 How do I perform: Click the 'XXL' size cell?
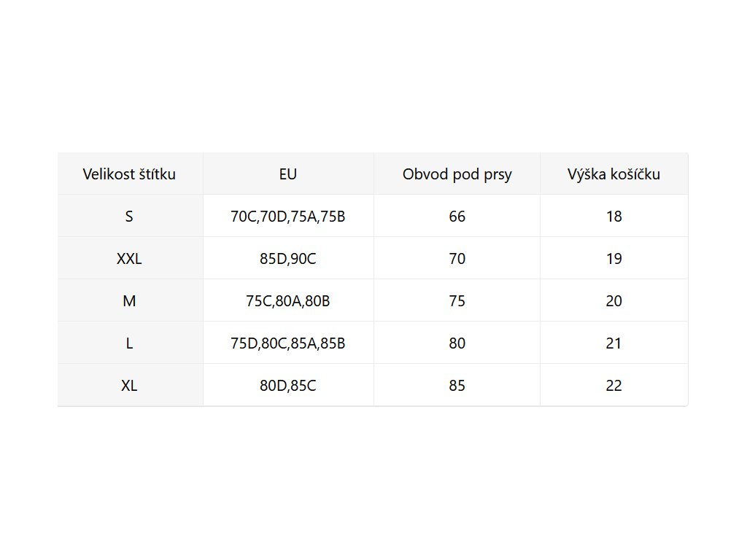[129, 259]
